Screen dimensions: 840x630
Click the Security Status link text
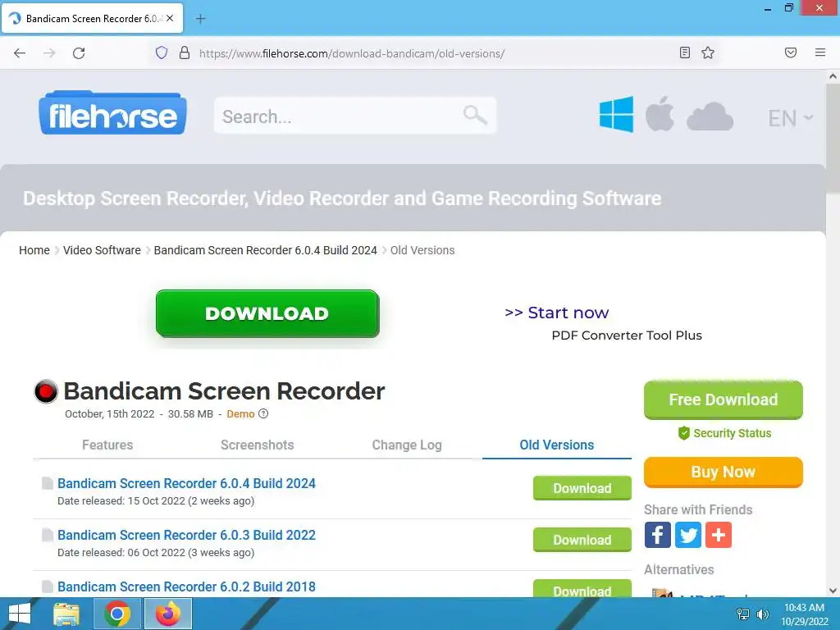(733, 433)
